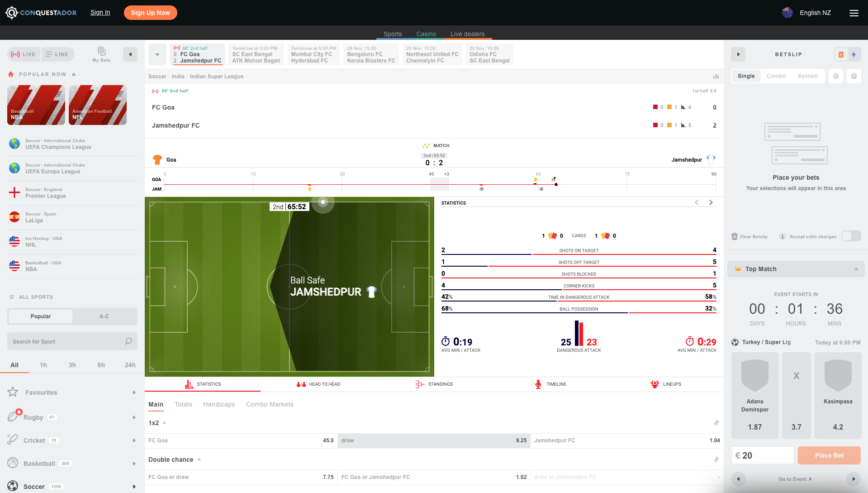Click the Conquestador logo
This screenshot has width=868, height=493.
(41, 13)
